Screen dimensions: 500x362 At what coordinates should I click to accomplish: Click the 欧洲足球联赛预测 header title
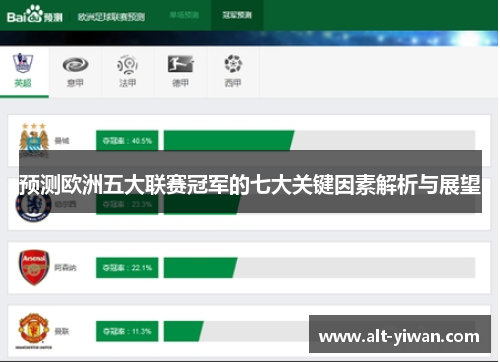point(111,16)
